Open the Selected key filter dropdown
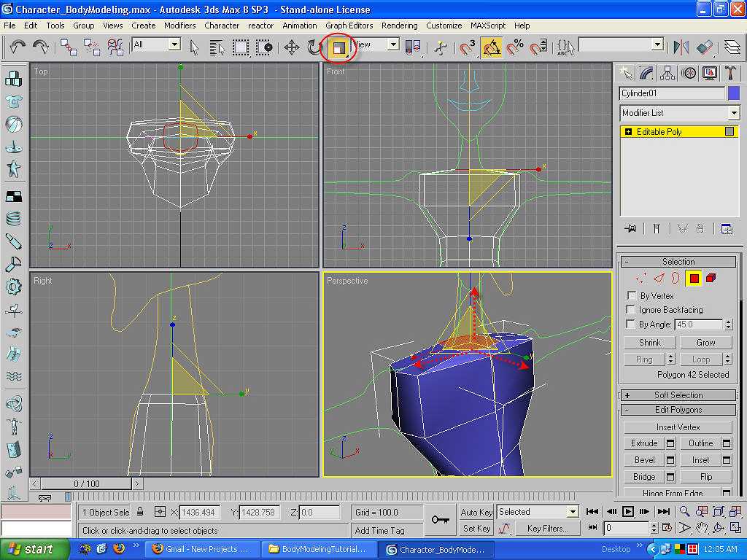Image resolution: width=747 pixels, height=560 pixels. click(x=538, y=512)
